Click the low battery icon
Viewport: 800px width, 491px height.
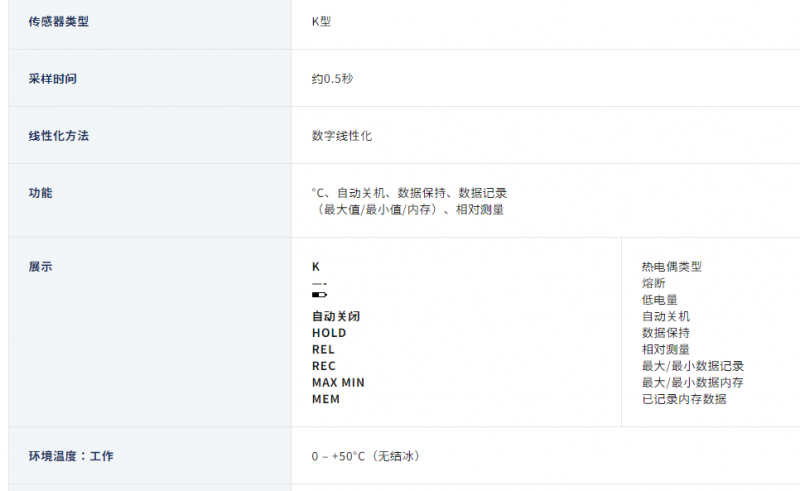click(x=319, y=294)
